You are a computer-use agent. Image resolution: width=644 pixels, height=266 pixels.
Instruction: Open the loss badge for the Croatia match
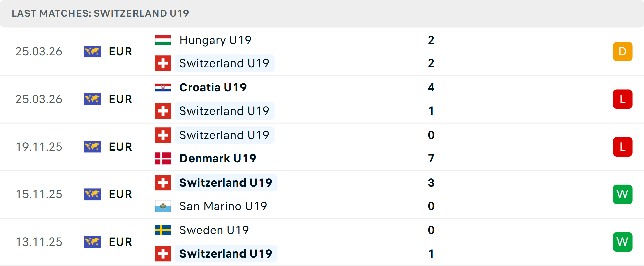click(623, 99)
